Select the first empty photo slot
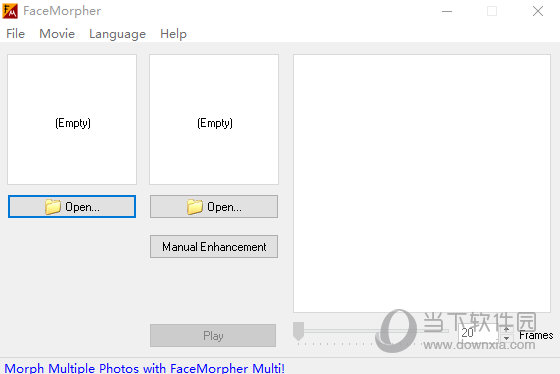 [x=72, y=119]
